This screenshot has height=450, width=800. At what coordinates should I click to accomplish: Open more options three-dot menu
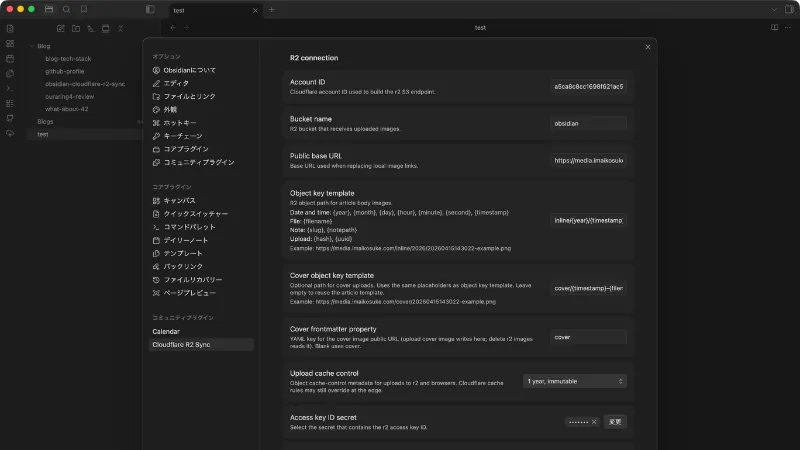[788, 28]
